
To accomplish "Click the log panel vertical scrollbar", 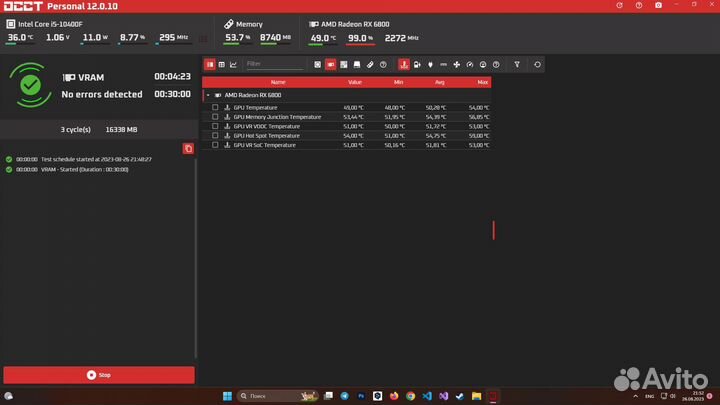I will click(196, 257).
